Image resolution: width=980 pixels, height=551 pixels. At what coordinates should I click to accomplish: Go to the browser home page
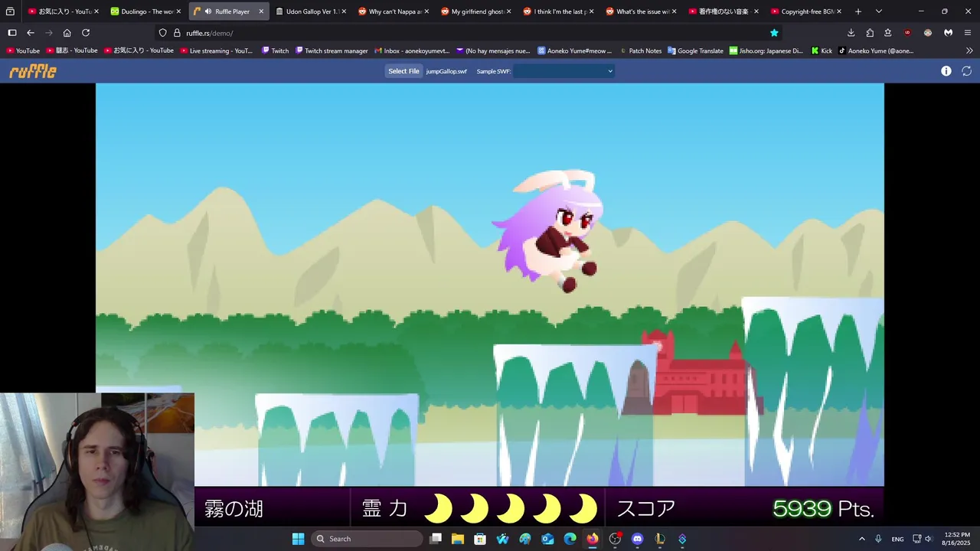click(67, 33)
